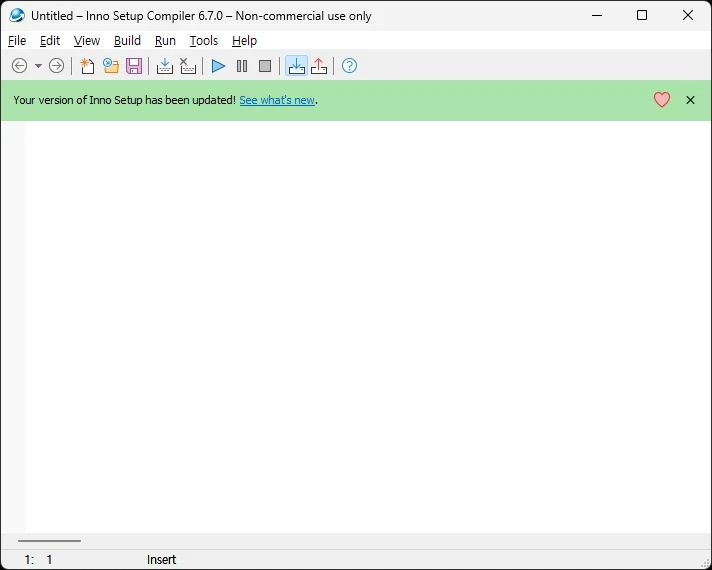712x570 pixels.
Task: Expand the Tools menu
Action: (x=203, y=41)
